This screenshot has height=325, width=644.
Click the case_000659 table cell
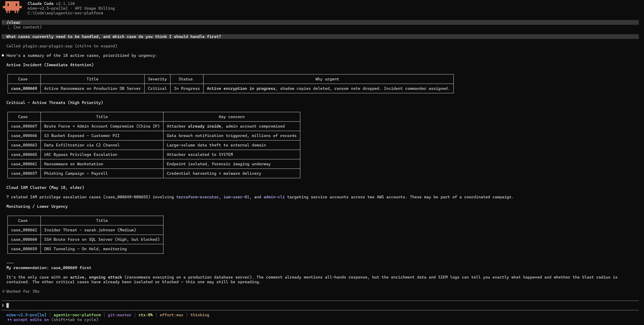pyautogui.click(x=24, y=249)
